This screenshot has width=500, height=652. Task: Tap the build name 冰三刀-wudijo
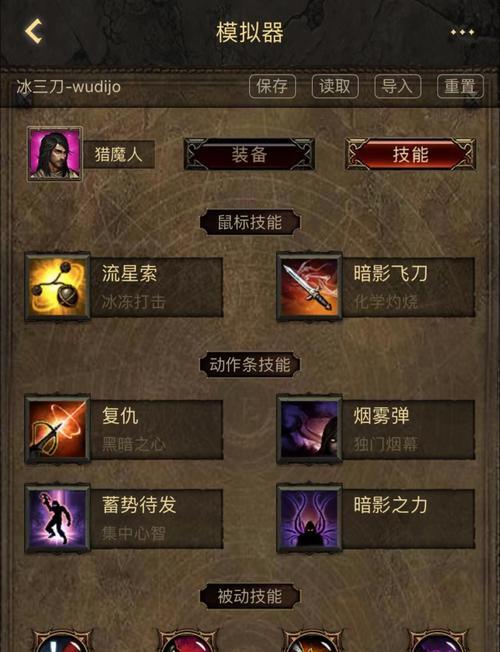pos(69,87)
